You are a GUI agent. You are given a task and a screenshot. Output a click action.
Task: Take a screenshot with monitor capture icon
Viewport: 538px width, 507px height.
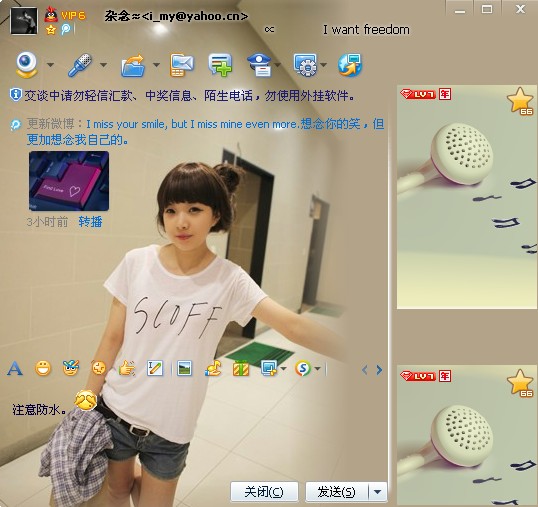269,368
